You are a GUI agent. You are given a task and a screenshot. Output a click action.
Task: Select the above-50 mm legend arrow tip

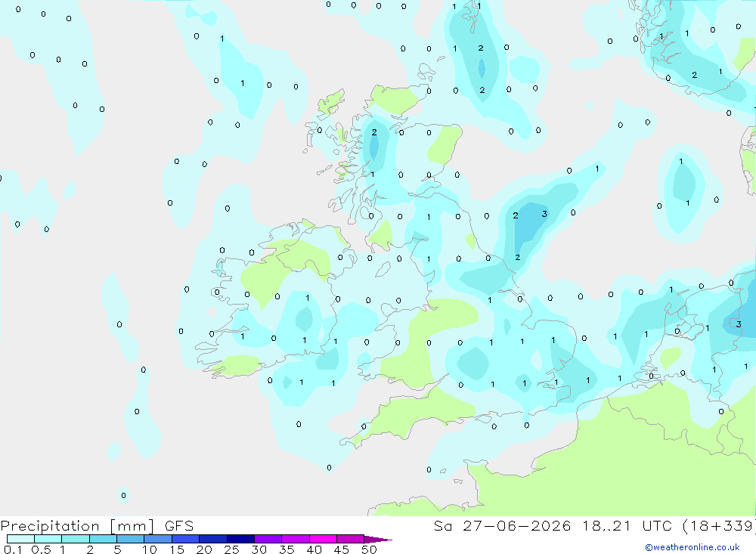pyautogui.click(x=378, y=540)
